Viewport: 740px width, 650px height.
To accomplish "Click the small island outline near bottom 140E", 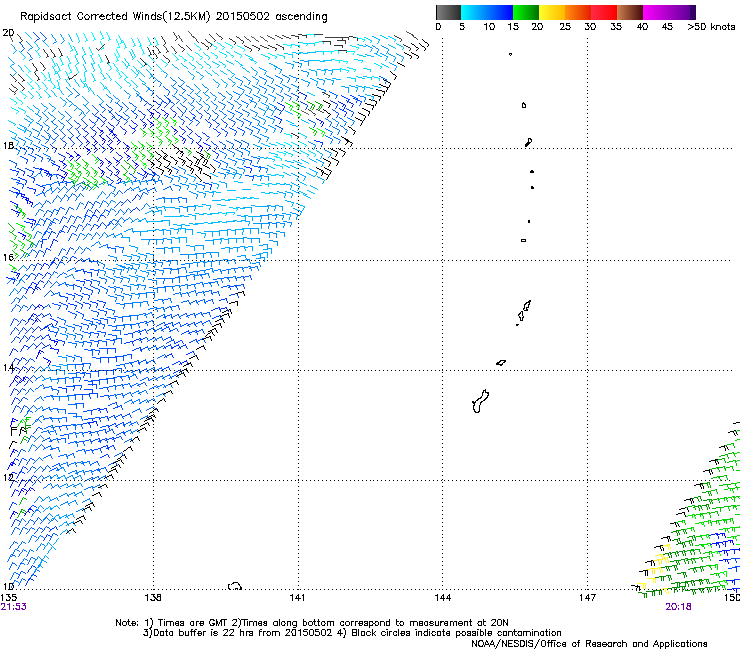I will click(x=235, y=586).
